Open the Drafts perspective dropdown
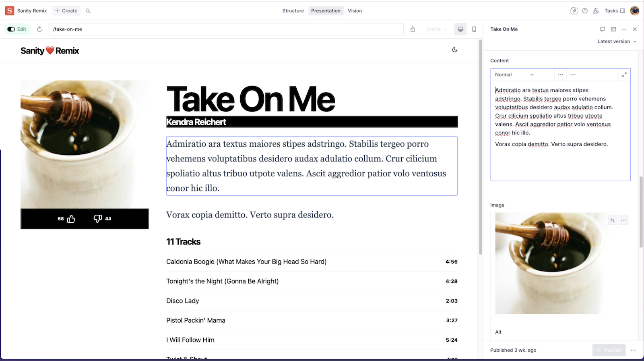The width and height of the screenshot is (644, 361). coord(436,29)
